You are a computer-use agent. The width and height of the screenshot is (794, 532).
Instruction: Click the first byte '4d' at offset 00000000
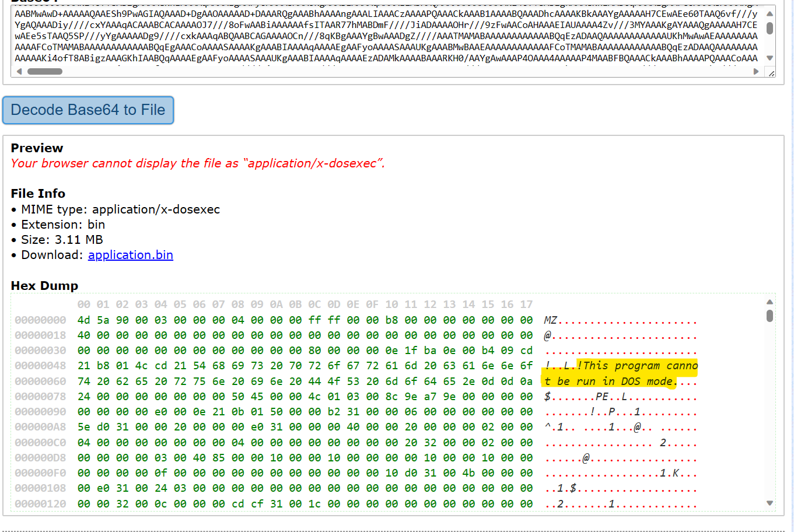(83, 320)
